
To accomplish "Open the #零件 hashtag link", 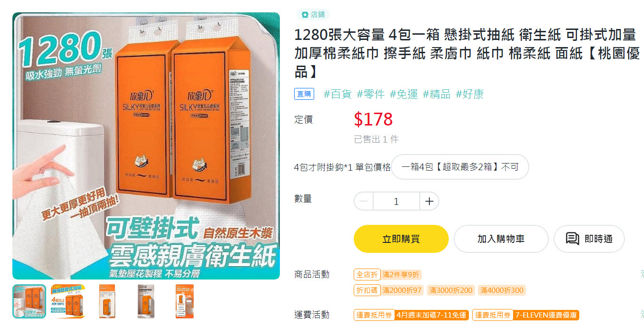I will [371, 94].
